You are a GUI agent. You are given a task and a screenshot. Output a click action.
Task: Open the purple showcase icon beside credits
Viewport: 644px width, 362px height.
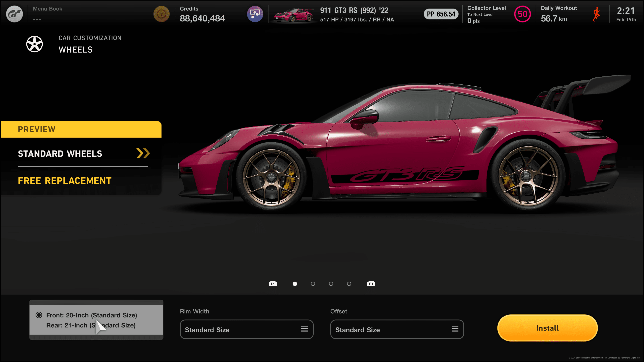pos(255,14)
